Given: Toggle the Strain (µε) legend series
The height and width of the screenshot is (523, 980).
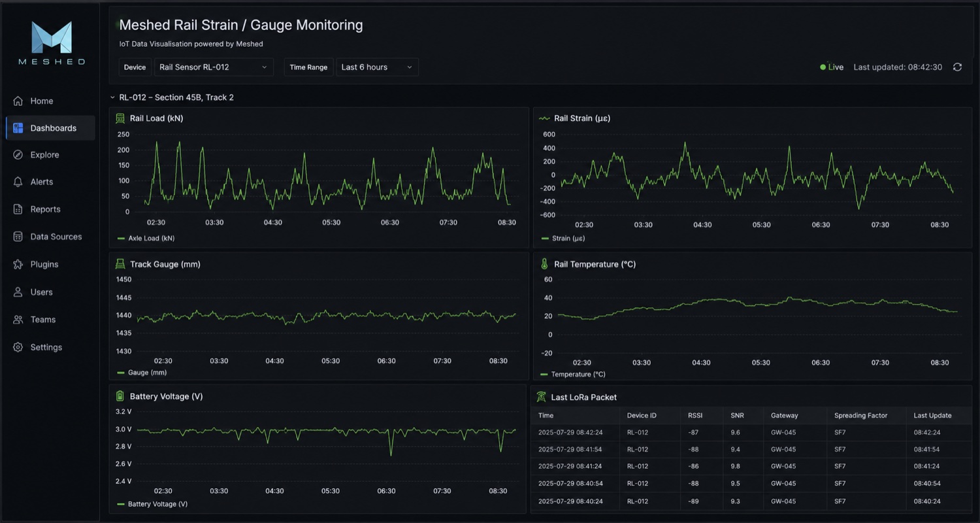Looking at the screenshot, I should tap(563, 239).
